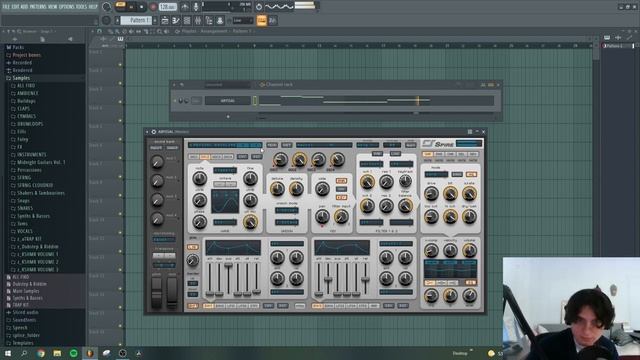Open the Mixer view icon
The image size is (640, 360).
(x=198, y=20)
